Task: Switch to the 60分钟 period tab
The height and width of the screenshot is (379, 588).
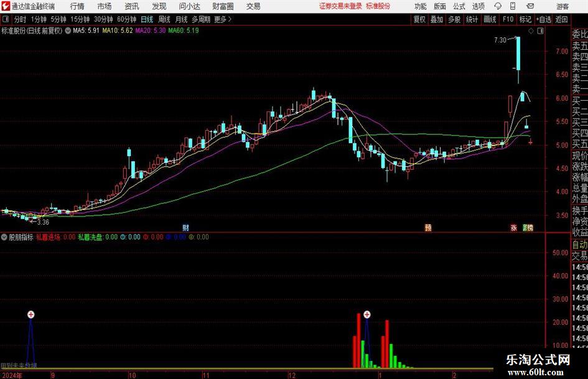Action: tap(126, 19)
